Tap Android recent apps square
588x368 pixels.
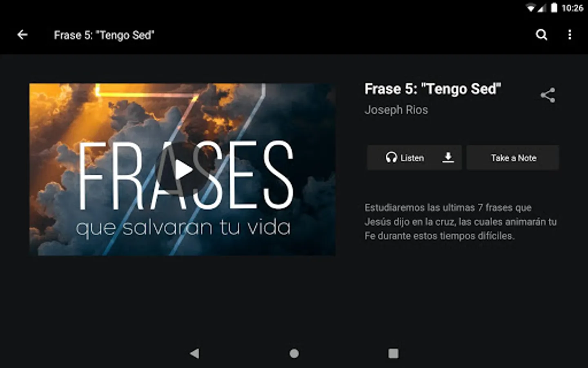(393, 353)
